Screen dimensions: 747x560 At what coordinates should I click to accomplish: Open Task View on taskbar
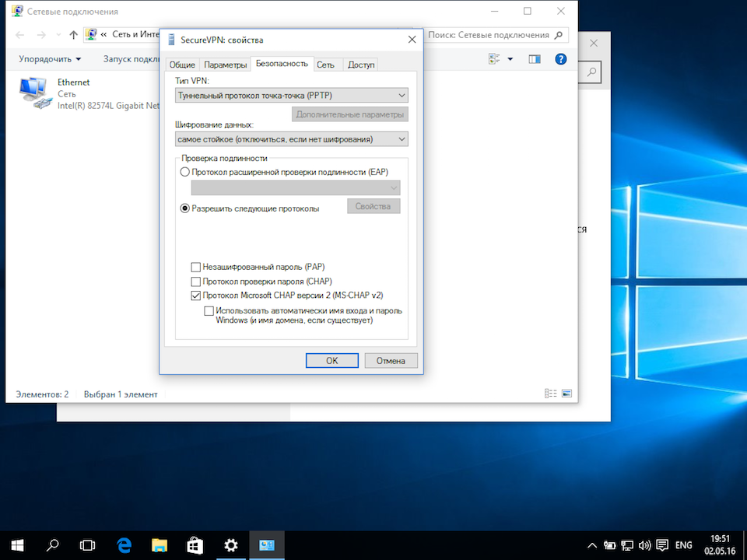(88, 545)
